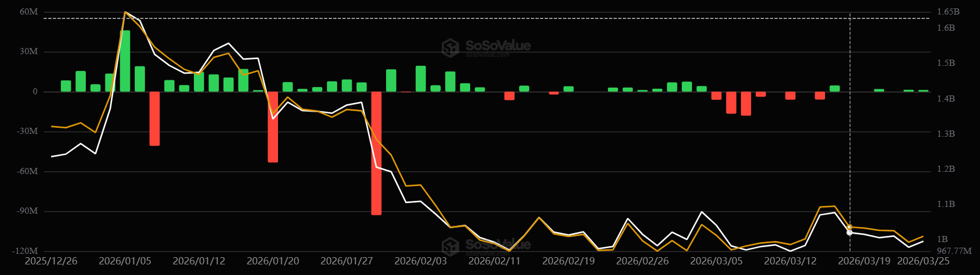Click the 2026/01/05 date label
The height and width of the screenshot is (275, 980).
125,261
